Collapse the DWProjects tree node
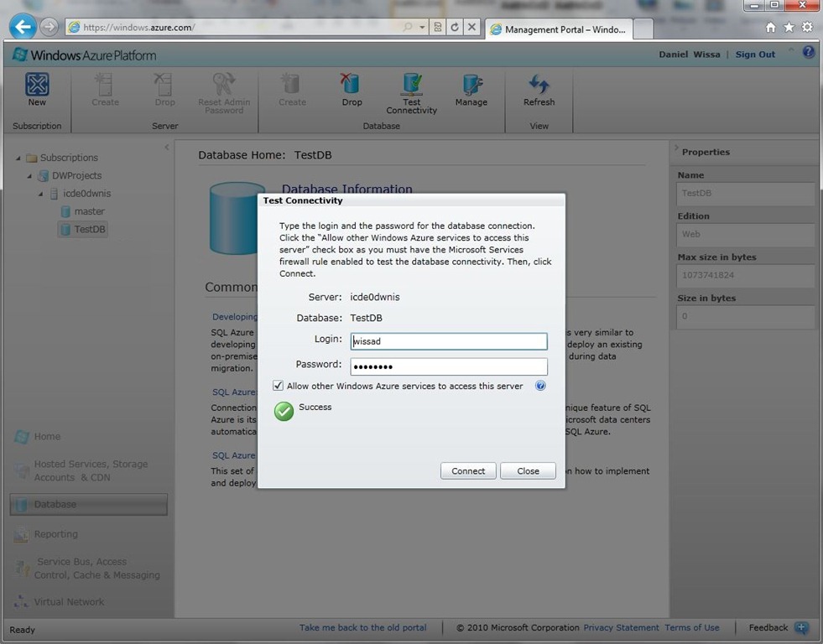823x644 pixels. [29, 176]
